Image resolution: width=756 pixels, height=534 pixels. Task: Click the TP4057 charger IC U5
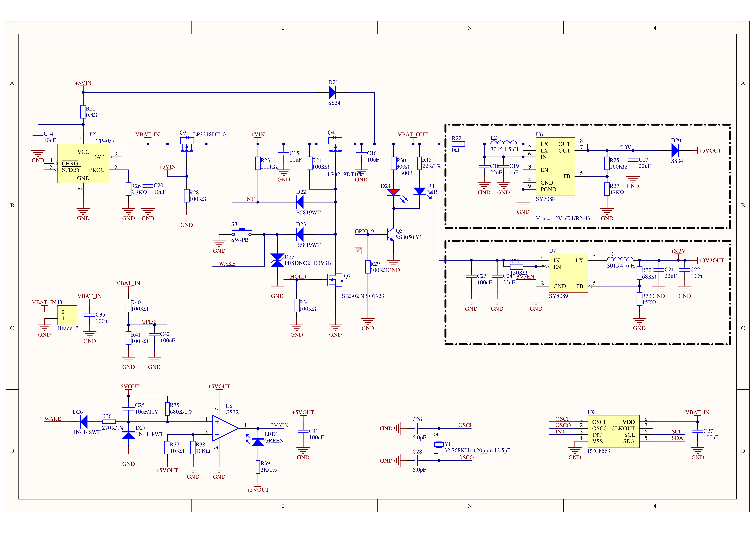(x=83, y=164)
